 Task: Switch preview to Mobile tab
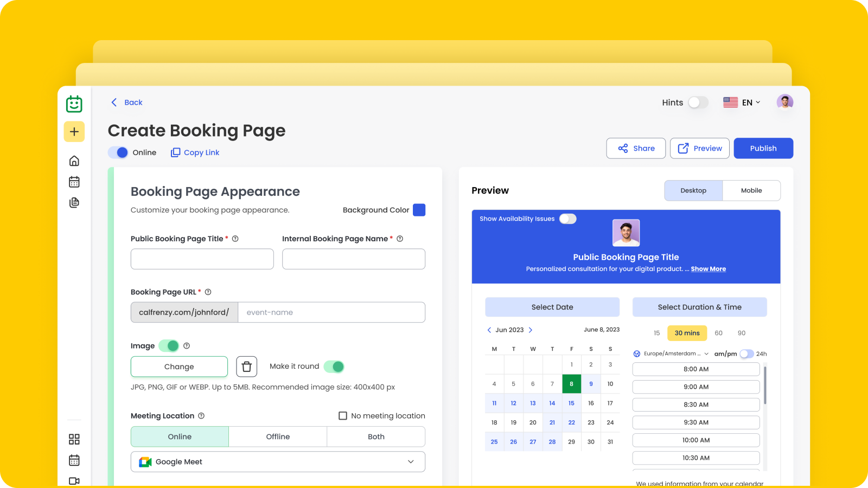(751, 190)
